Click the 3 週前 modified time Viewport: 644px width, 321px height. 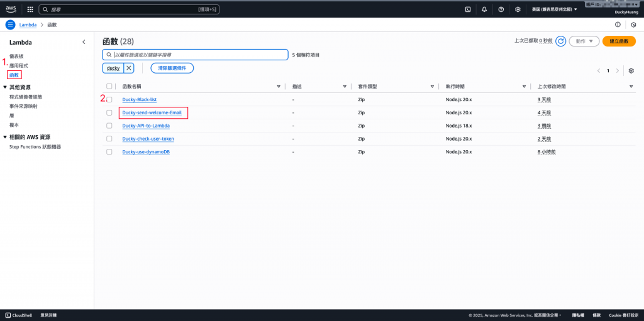(x=544, y=126)
